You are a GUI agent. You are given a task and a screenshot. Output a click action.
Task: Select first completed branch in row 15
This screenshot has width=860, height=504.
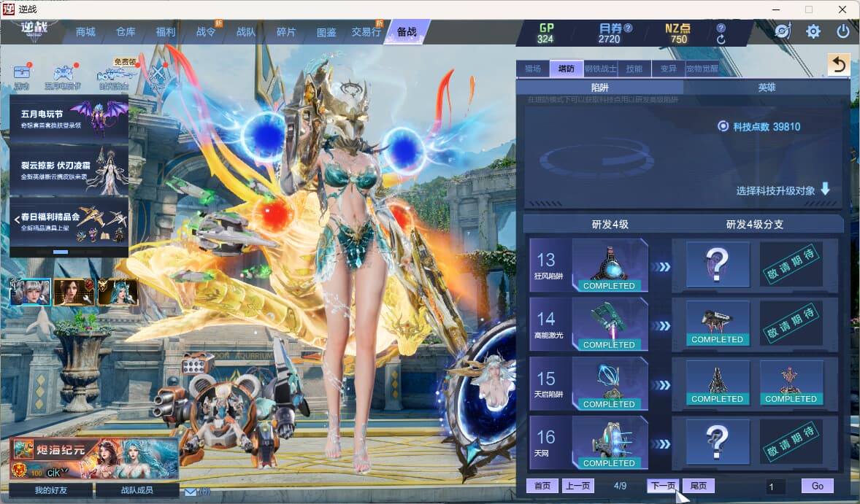point(717,383)
